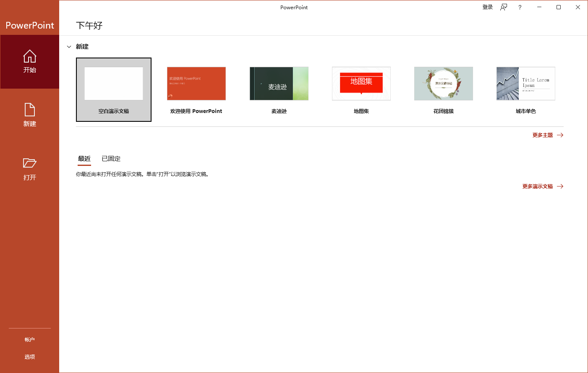Open the 更多演示文稿 link
This screenshot has width=588, height=373.
point(537,186)
